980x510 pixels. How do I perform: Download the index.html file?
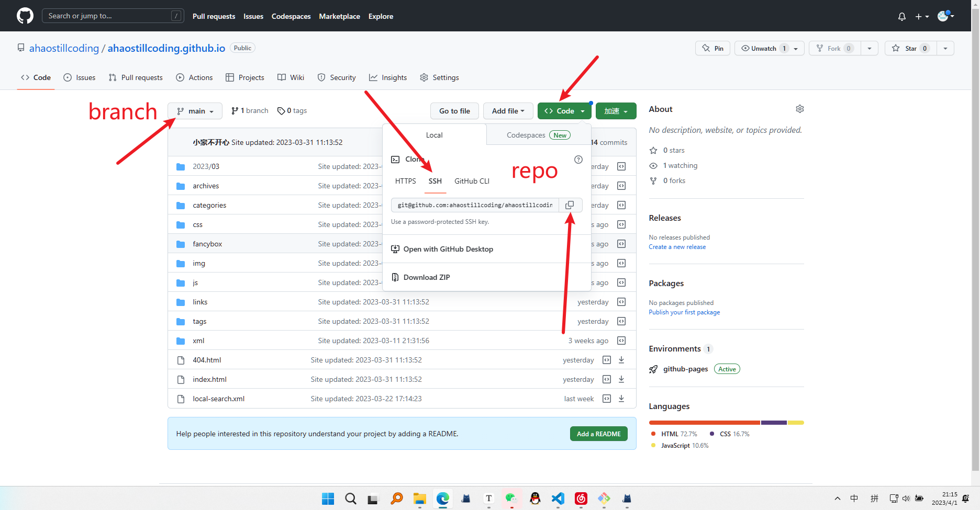621,379
